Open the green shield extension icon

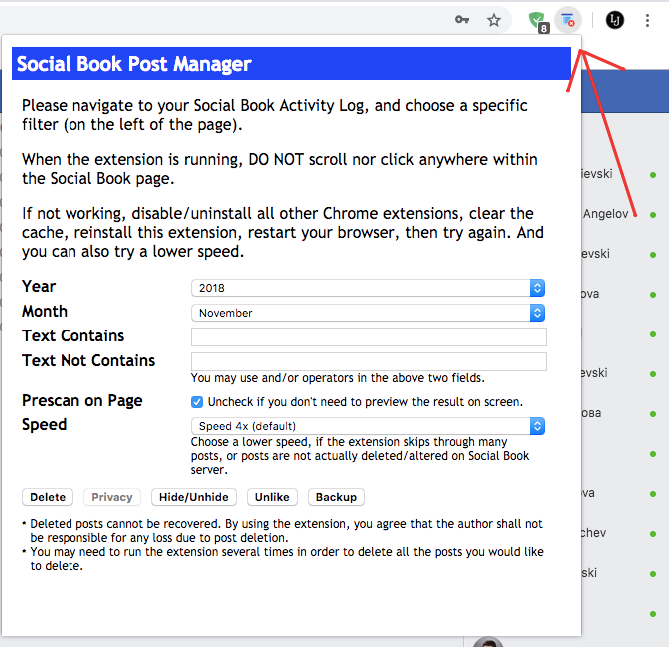[538, 21]
